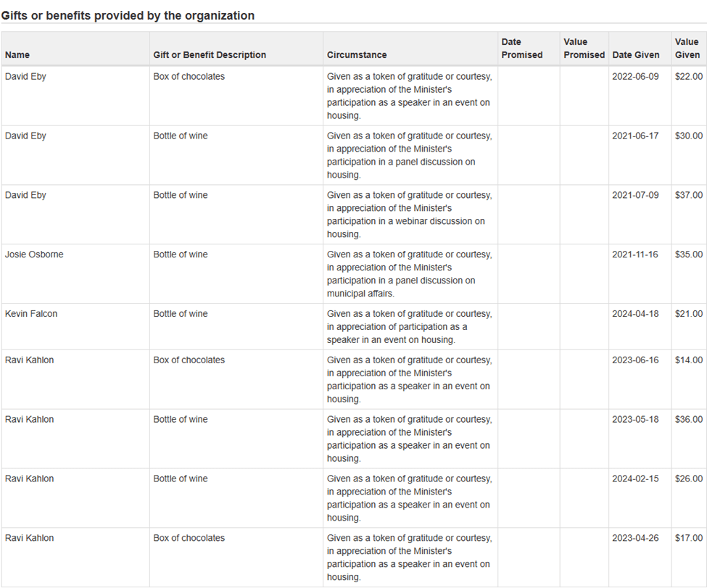
Task: Click the Gifts or benefits section heading
Action: (x=128, y=15)
